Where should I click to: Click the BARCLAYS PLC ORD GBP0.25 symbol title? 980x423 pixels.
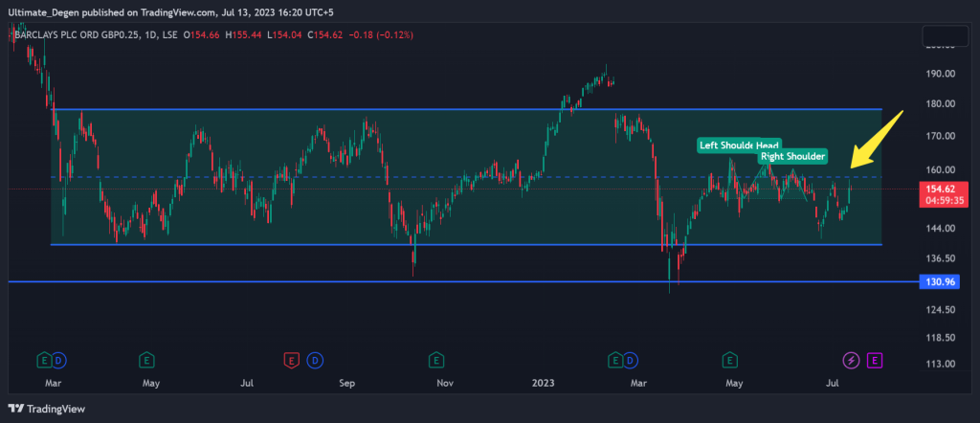tap(77, 35)
